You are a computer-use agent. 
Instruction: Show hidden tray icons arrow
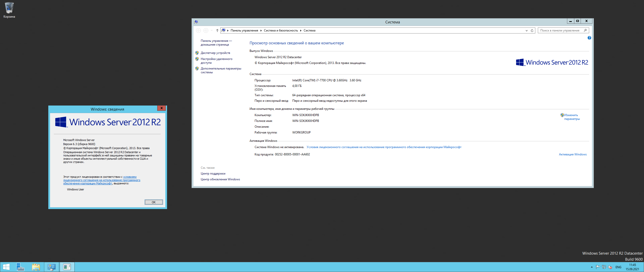point(592,267)
